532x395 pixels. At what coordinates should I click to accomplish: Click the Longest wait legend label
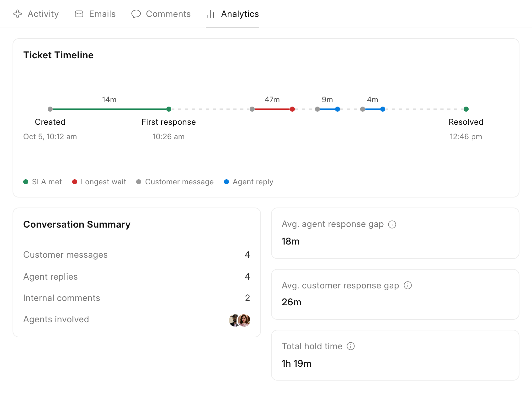click(104, 182)
